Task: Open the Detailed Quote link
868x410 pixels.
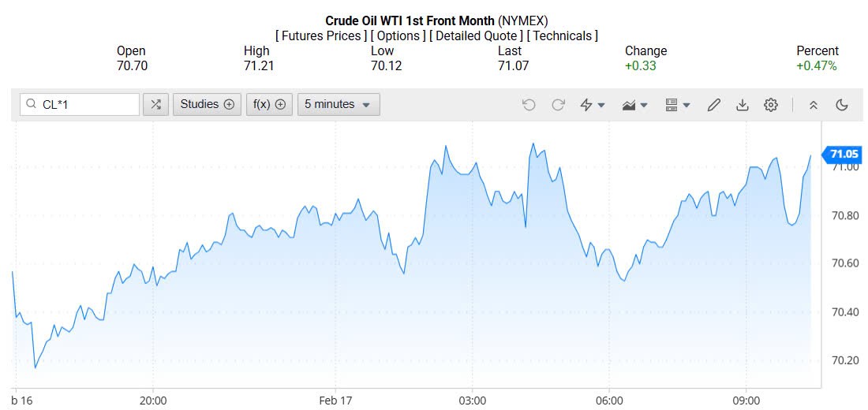Action: tap(474, 35)
